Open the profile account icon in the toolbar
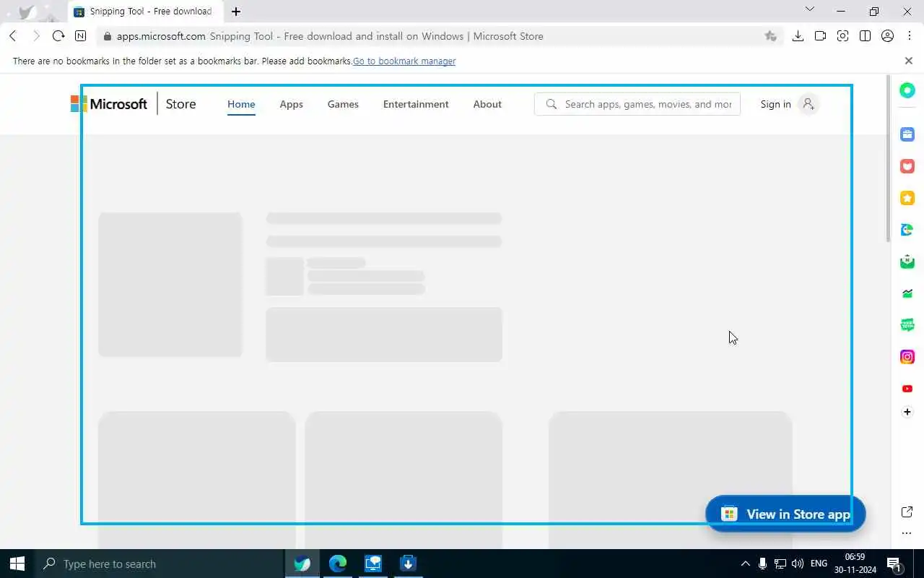924x578 pixels. tap(888, 36)
